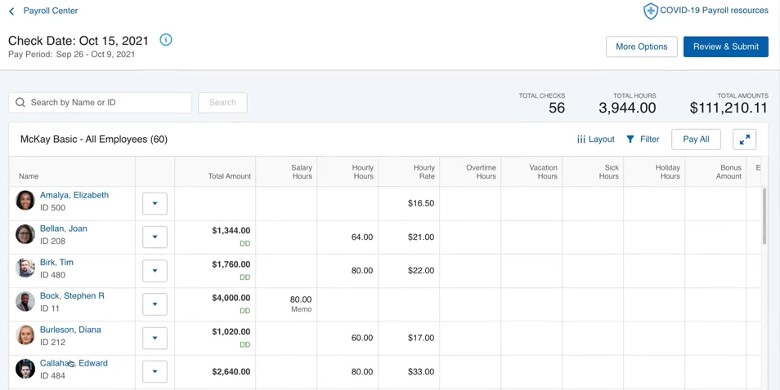This screenshot has width=780, height=390.
Task: Click Joan Bellan's avatar photo
Action: pyautogui.click(x=25, y=234)
